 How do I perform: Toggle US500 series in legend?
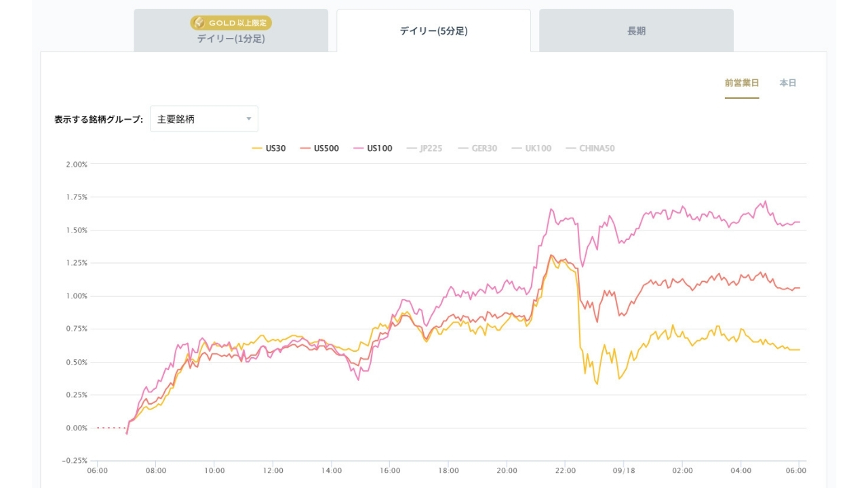[319, 148]
